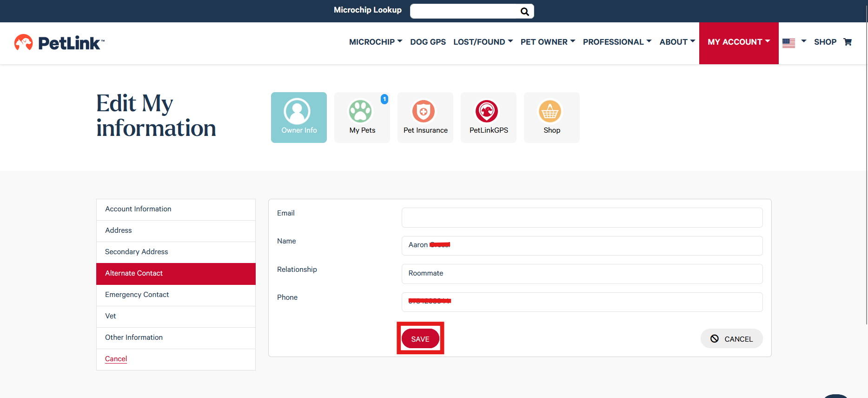The height and width of the screenshot is (398, 868).
Task: Select Secondary Address in sidebar
Action: coord(176,252)
